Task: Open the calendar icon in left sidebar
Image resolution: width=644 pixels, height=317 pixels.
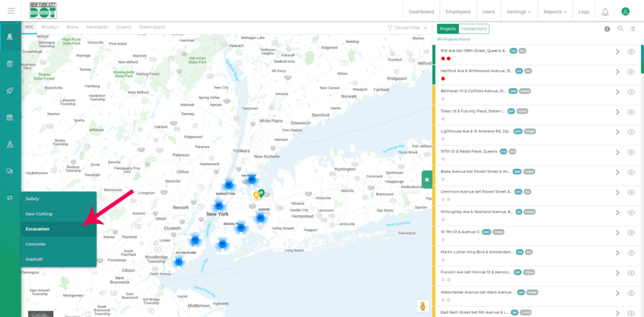Action: pyautogui.click(x=10, y=117)
